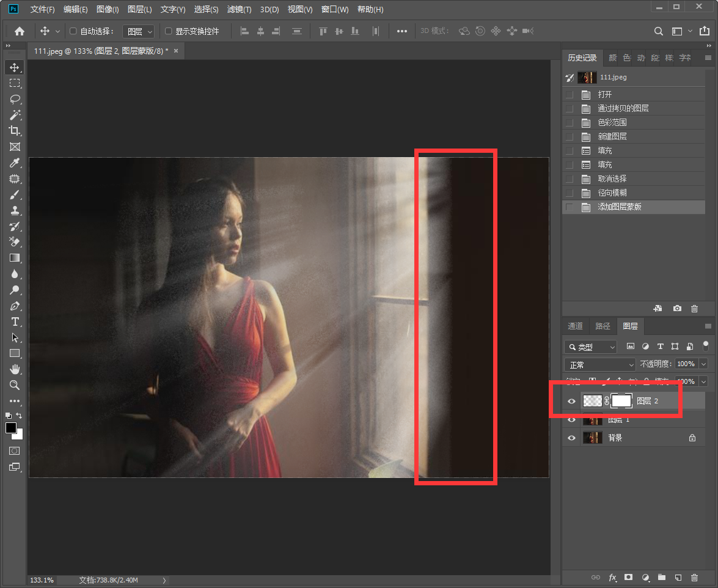Click the 不透明度 100% value field
This screenshot has height=588, width=718.
686,364
